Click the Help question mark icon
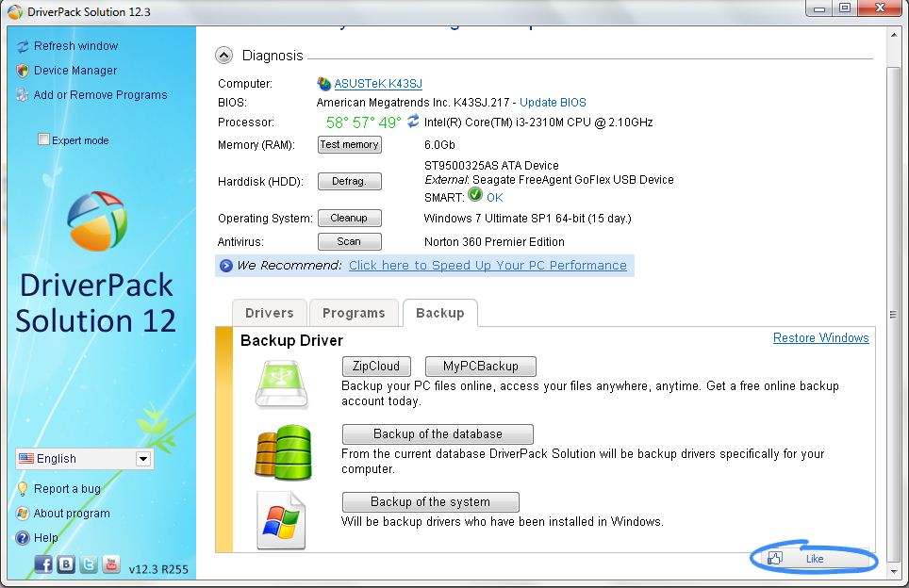Screen dimensions: 909x588 (23, 538)
